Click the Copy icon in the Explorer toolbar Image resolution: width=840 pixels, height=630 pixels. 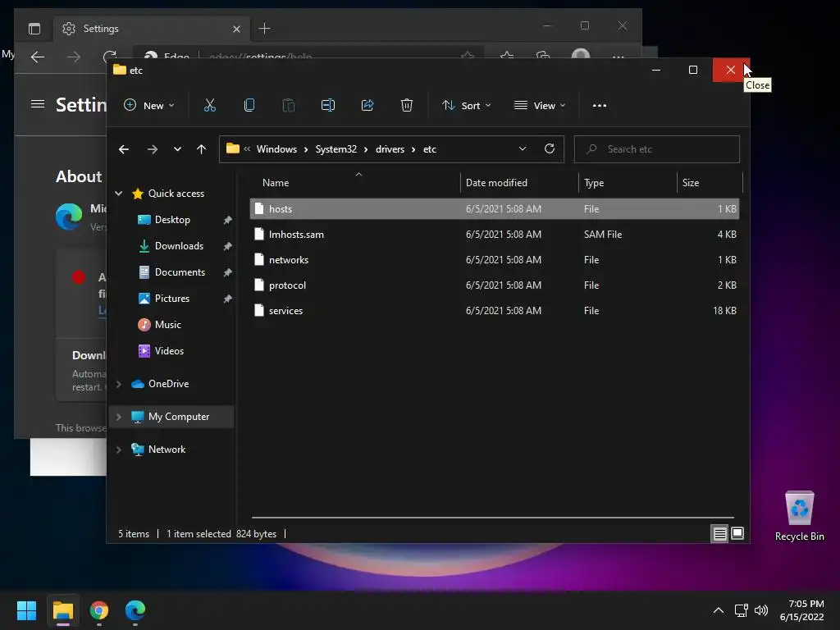tap(249, 106)
